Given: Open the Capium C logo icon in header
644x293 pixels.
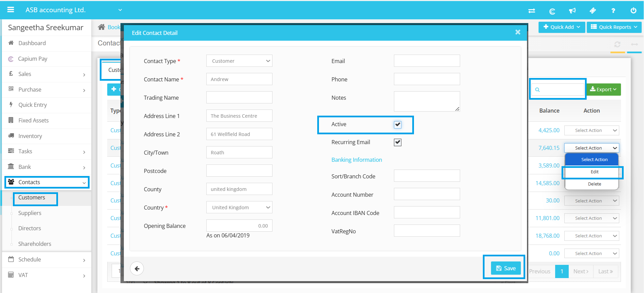Looking at the screenshot, I should (552, 11).
